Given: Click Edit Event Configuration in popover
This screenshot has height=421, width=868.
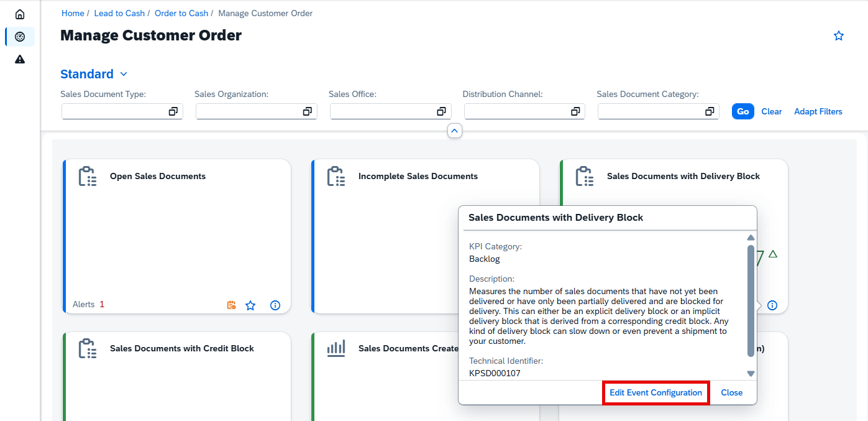Looking at the screenshot, I should tap(656, 392).
